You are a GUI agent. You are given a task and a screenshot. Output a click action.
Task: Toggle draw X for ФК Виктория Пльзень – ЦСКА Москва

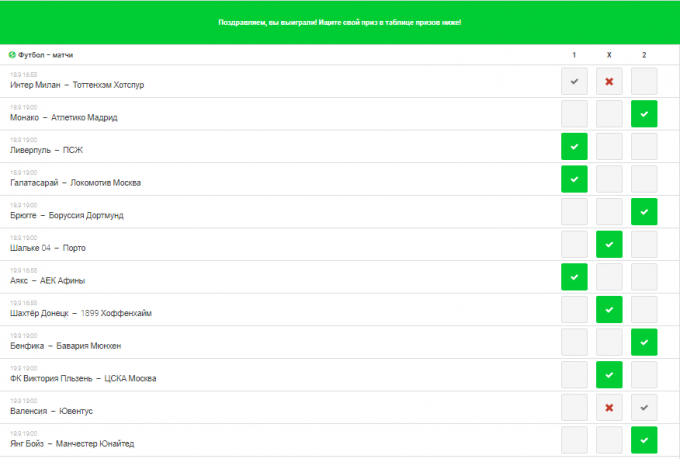coord(609,375)
